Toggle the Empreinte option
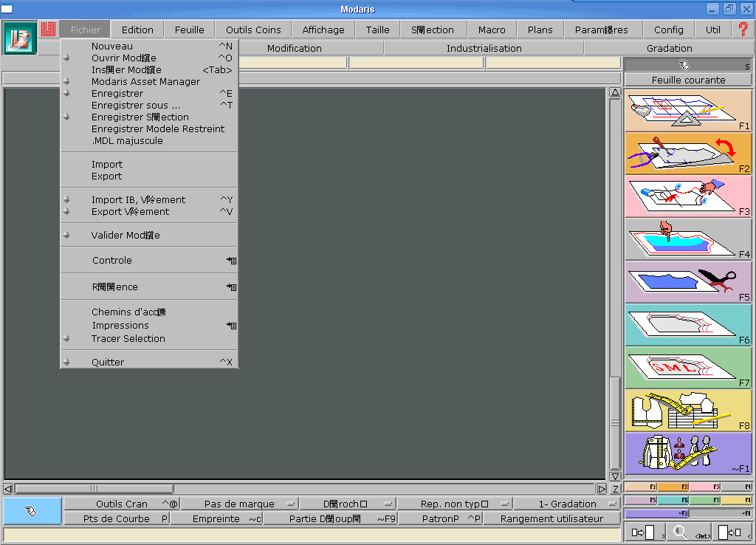The width and height of the screenshot is (756, 545). tap(216, 518)
